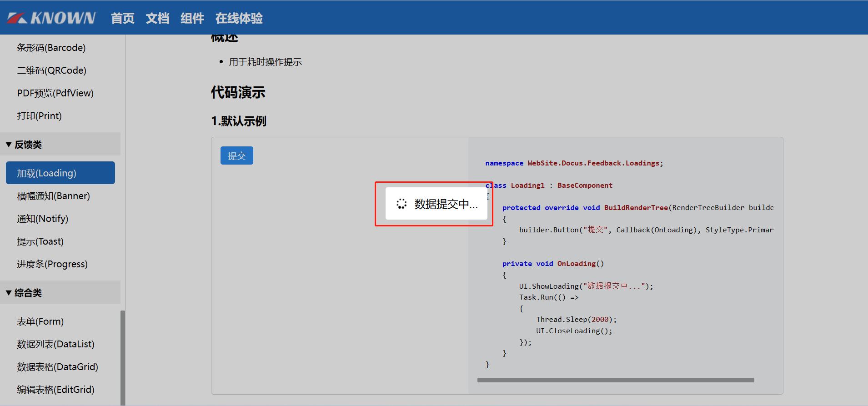Open 数据列表(DataList) page
Image resolution: width=868 pixels, height=406 pixels.
56,344
